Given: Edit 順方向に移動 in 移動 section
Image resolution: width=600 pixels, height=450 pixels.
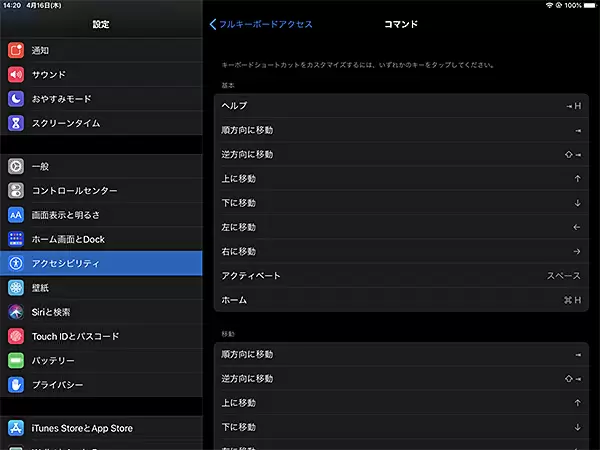Looking at the screenshot, I should click(401, 354).
